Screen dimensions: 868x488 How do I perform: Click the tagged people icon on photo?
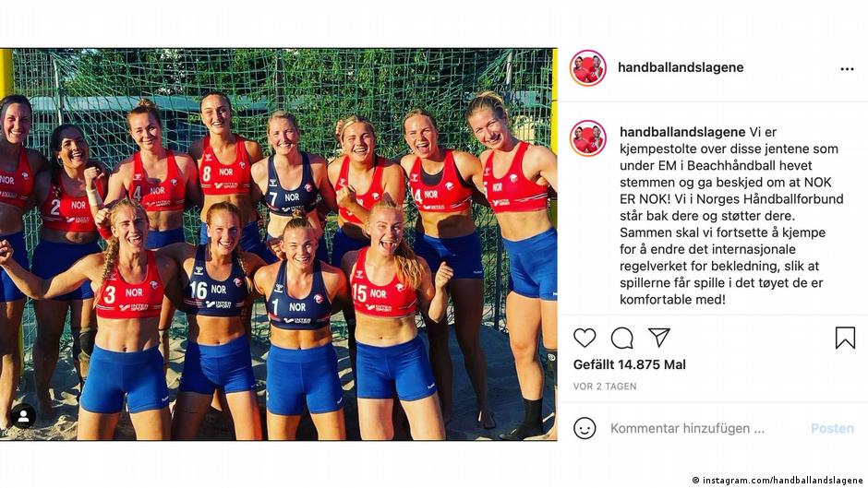(23, 417)
